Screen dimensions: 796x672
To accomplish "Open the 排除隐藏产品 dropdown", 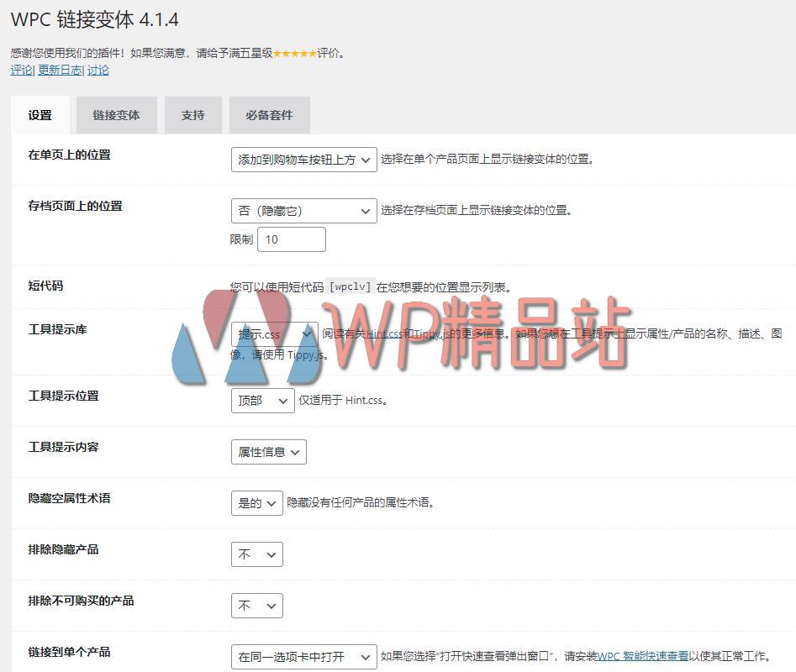I will click(256, 554).
